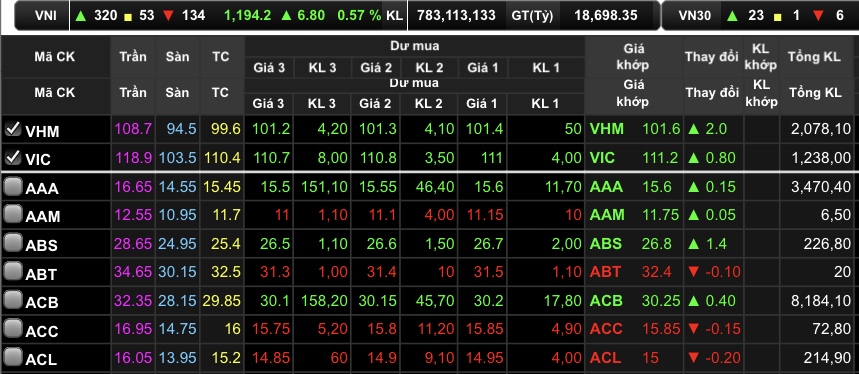Click the green change arrow in VHM row

[694, 129]
